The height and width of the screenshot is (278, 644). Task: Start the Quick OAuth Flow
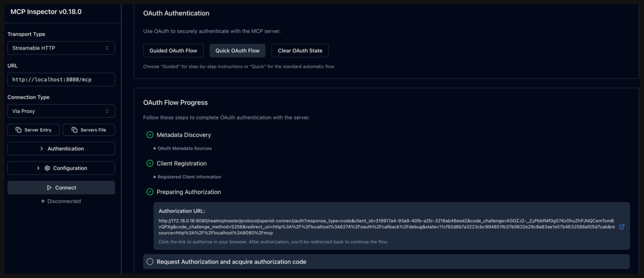click(237, 51)
